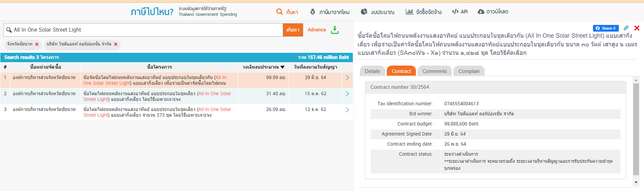
Task: Switch to the Details tab
Action: click(x=372, y=71)
